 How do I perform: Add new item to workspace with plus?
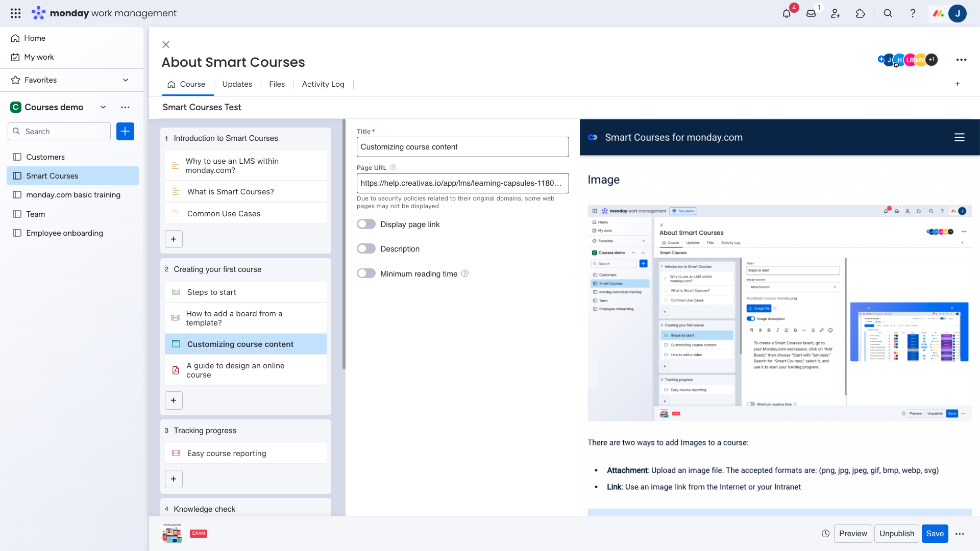125,132
